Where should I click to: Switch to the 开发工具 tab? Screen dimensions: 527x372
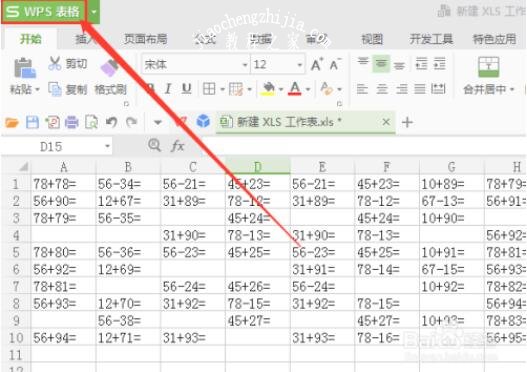click(431, 39)
